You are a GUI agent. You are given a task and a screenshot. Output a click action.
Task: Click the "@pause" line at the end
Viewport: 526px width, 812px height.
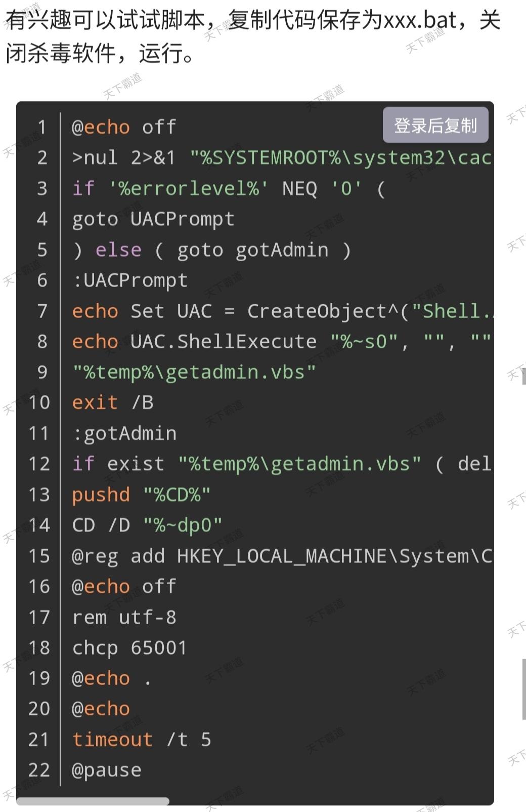pyautogui.click(x=107, y=770)
